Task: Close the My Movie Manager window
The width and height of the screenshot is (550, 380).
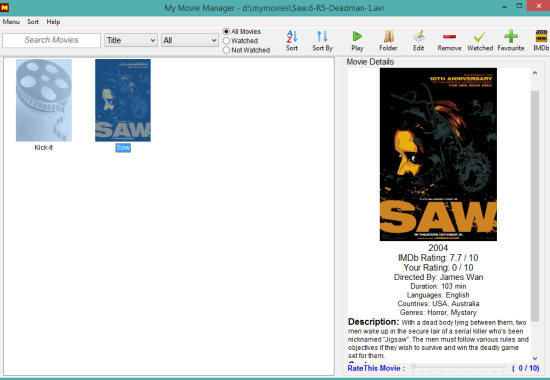Action: coord(538,6)
